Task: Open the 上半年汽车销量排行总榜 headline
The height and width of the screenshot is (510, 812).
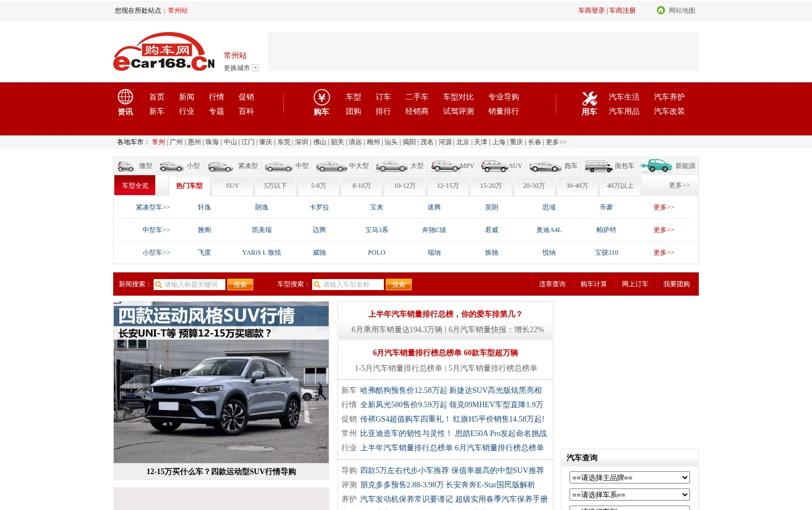Action: (445, 314)
